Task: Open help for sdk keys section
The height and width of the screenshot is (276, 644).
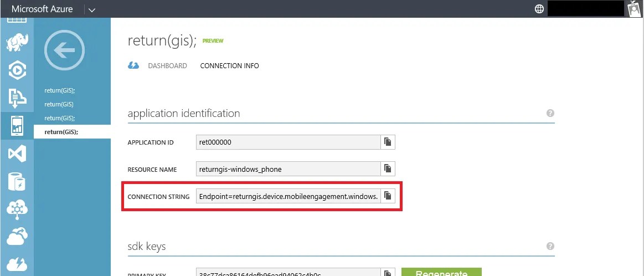Action: [550, 246]
